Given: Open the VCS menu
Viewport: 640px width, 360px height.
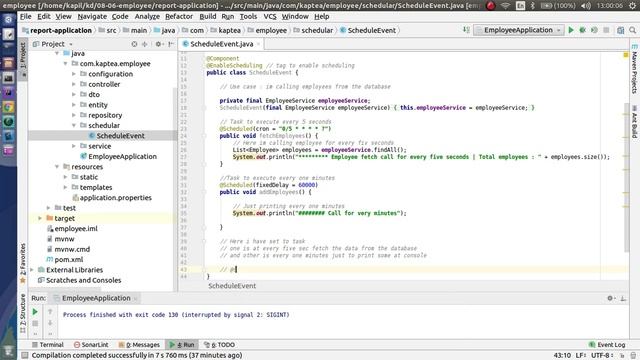Looking at the screenshot, I should coord(270,17).
